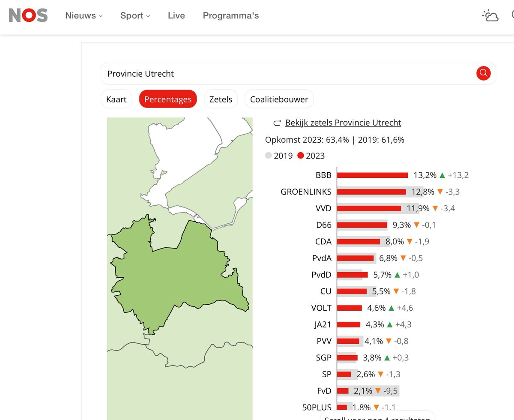Image resolution: width=514 pixels, height=420 pixels.
Task: Open the Coalitiebouwer tab
Action: click(x=279, y=99)
